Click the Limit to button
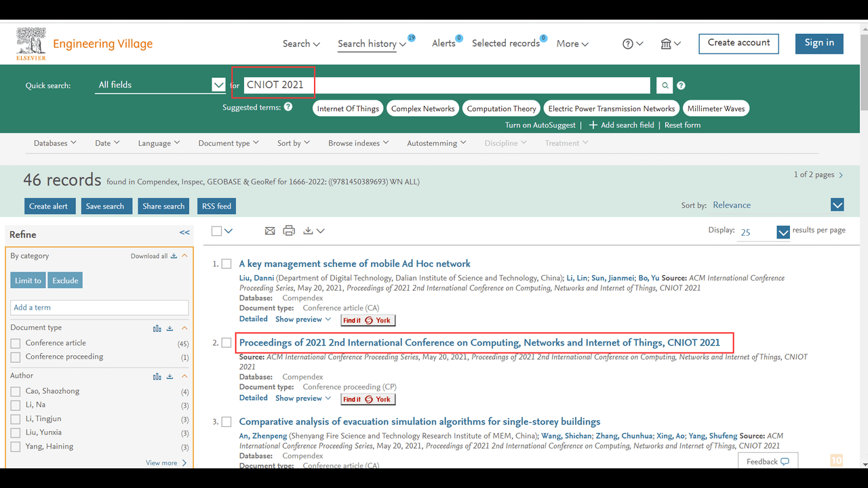The height and width of the screenshot is (488, 868). [28, 280]
